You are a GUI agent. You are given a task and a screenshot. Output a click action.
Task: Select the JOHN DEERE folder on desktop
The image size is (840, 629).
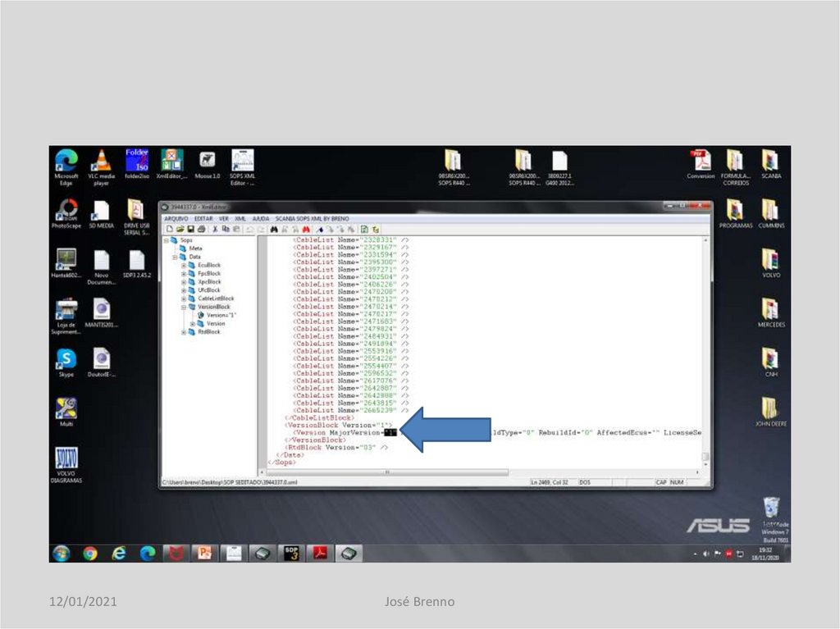click(x=771, y=412)
